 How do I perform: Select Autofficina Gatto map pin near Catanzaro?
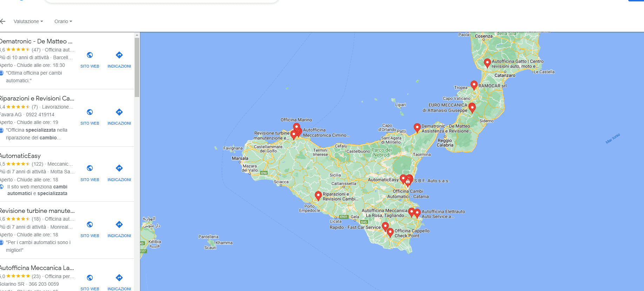tap(487, 63)
